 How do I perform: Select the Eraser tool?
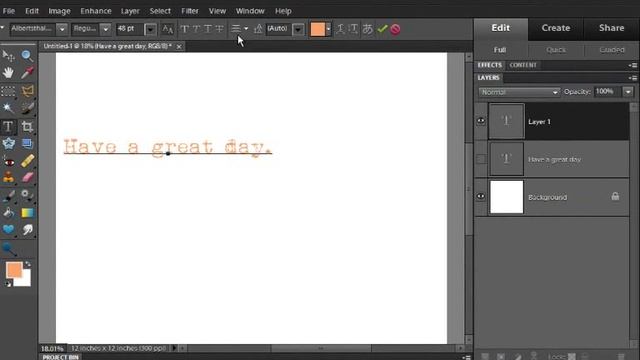point(27,178)
